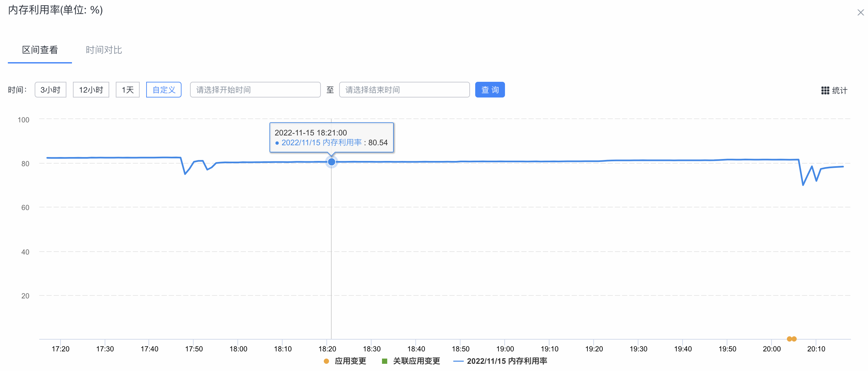Click the highlighted 18:21 data point
Viewport: 868px width, 371px height.
click(331, 162)
